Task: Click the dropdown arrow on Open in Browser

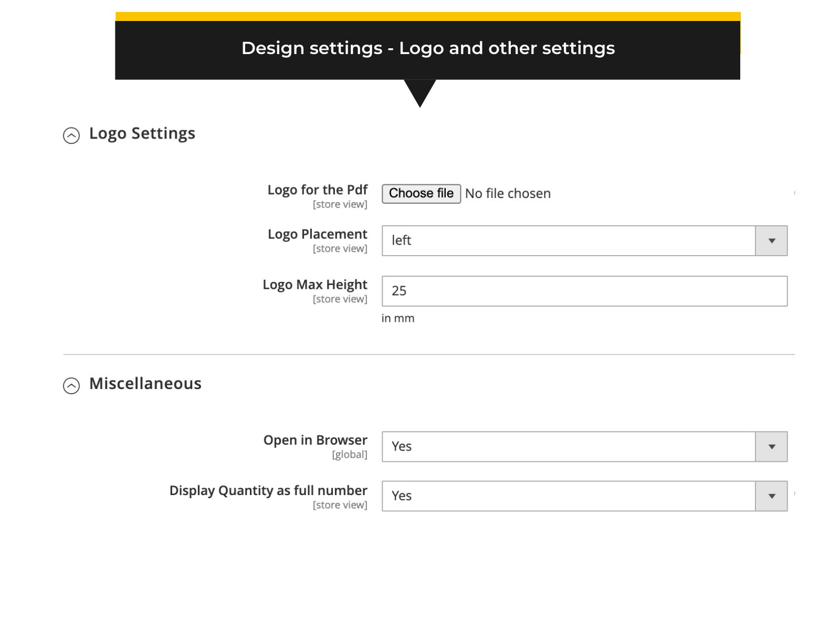Action: pos(771,446)
